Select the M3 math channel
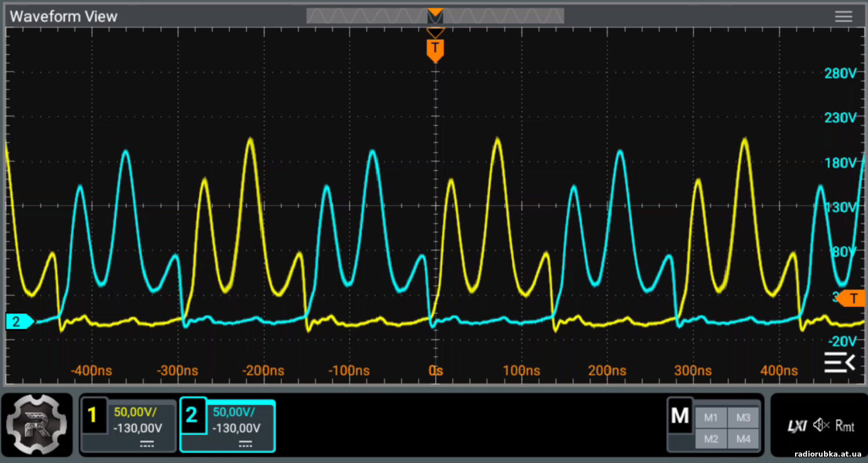This screenshot has width=868, height=463. tap(743, 417)
